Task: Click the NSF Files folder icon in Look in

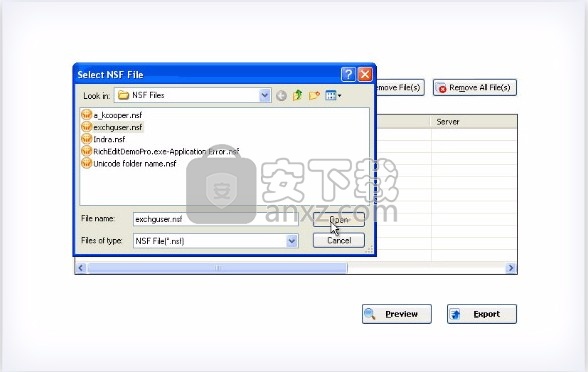Action: click(x=123, y=95)
